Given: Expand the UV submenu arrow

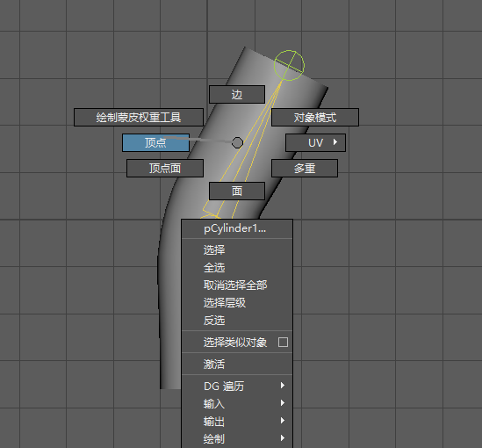Looking at the screenshot, I should coord(335,142).
